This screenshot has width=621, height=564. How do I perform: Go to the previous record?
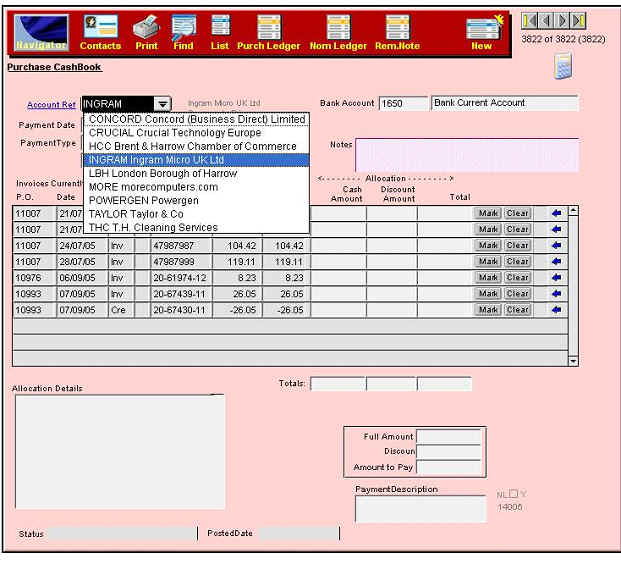pyautogui.click(x=546, y=21)
